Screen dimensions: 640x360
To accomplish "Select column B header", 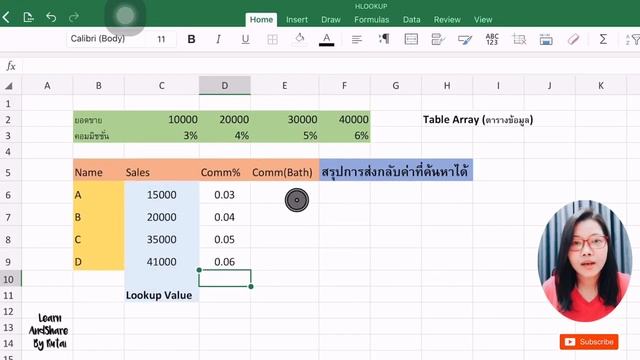I will click(x=98, y=86).
